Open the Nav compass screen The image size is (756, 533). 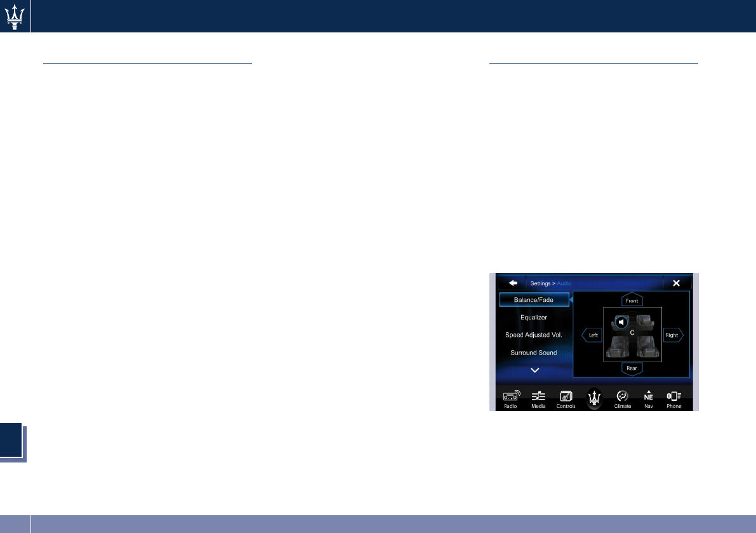[x=649, y=400]
